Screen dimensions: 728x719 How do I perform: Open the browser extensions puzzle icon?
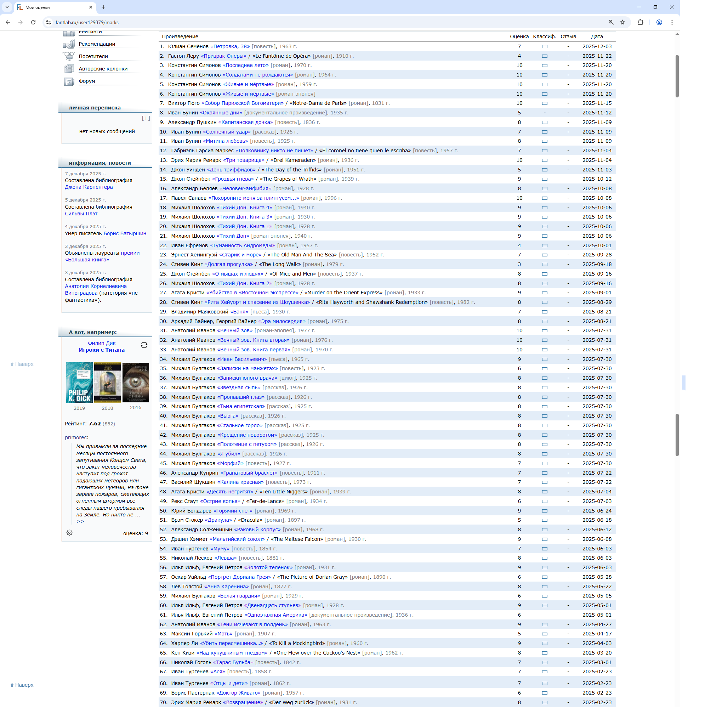click(x=640, y=23)
